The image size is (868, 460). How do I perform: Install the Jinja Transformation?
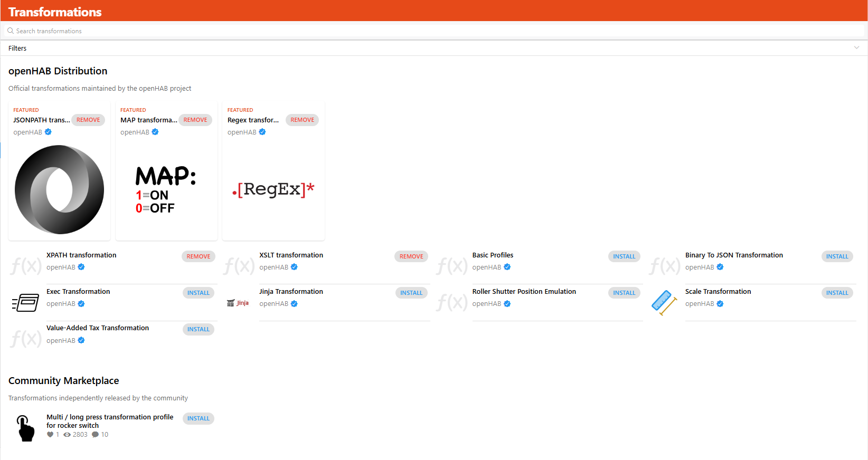(x=411, y=293)
